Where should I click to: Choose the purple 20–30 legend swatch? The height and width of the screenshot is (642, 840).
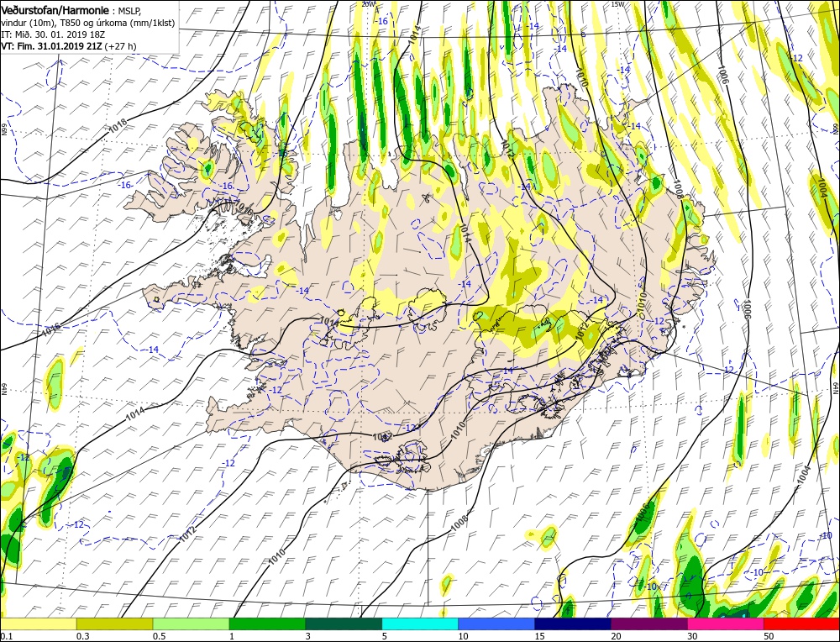(649, 624)
